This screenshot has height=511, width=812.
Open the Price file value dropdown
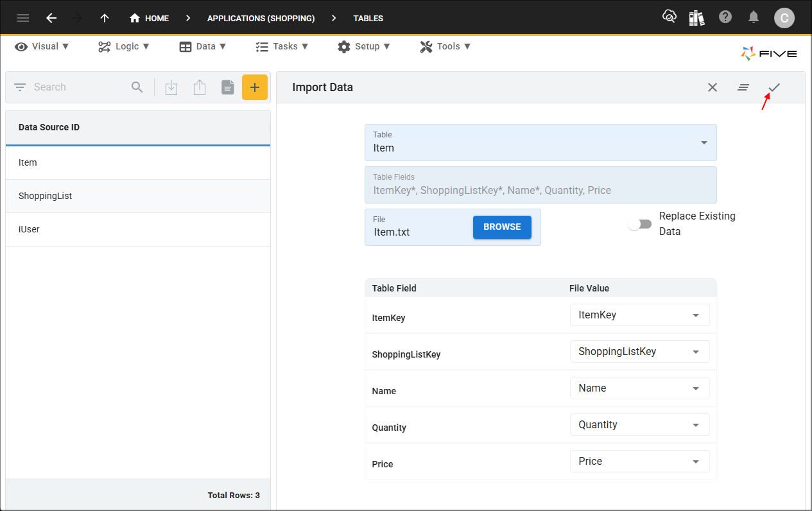point(639,462)
